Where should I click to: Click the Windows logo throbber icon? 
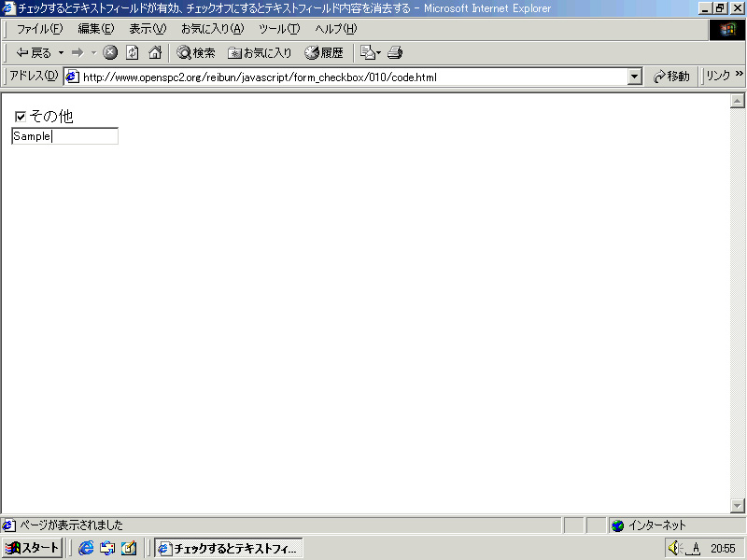[x=727, y=30]
